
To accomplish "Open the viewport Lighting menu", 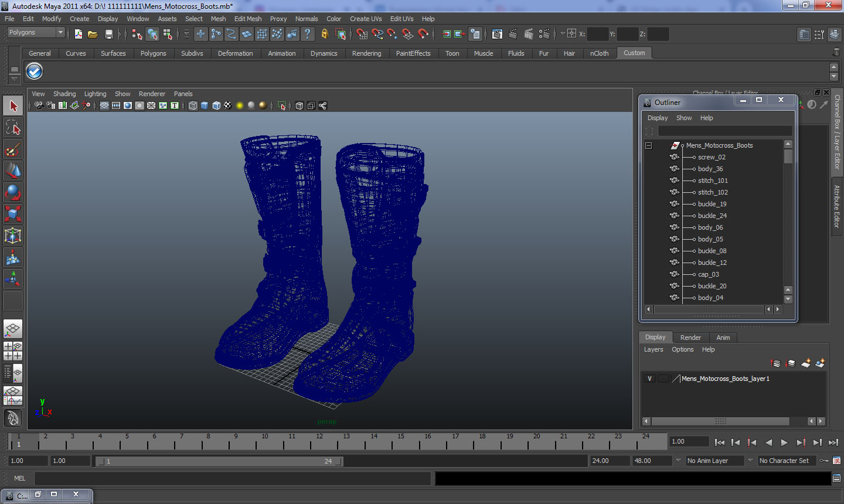I will (95, 94).
